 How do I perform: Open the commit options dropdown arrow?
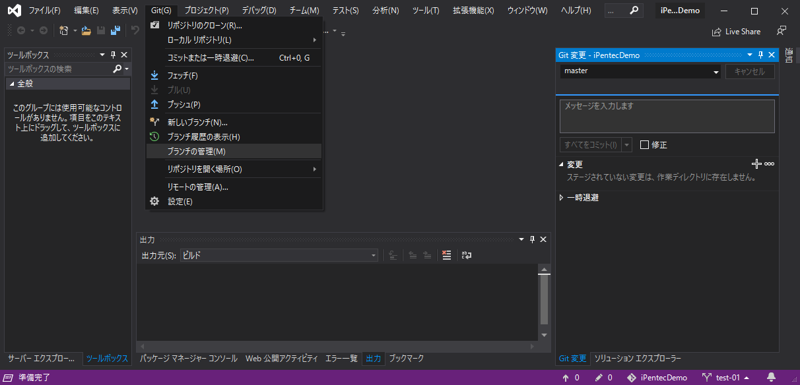click(627, 145)
